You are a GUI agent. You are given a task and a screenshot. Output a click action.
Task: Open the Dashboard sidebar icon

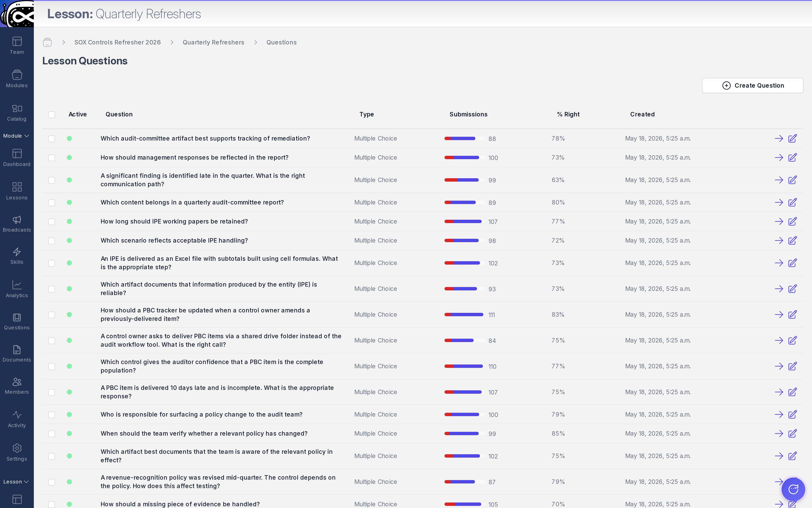(x=17, y=157)
